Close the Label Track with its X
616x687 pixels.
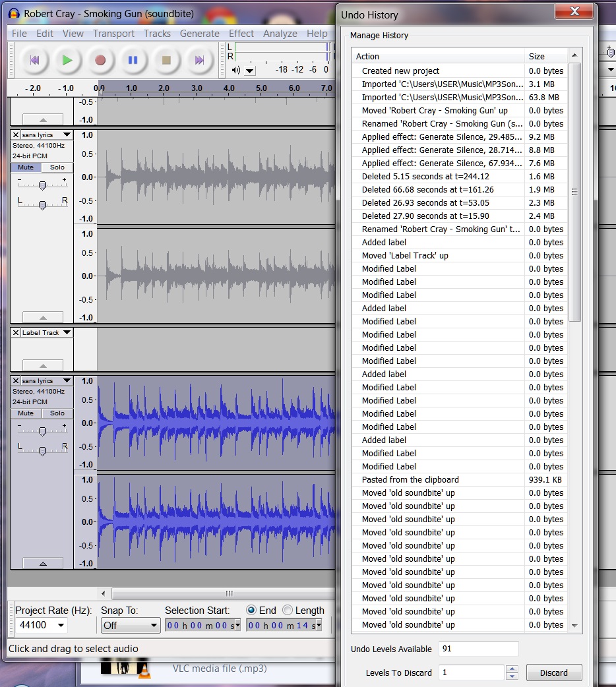[16, 332]
